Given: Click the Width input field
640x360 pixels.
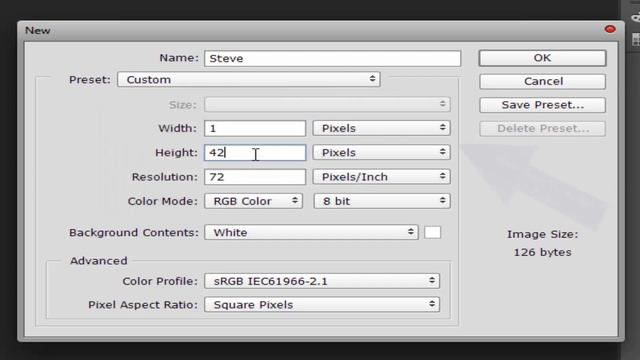Looking at the screenshot, I should pyautogui.click(x=255, y=128).
